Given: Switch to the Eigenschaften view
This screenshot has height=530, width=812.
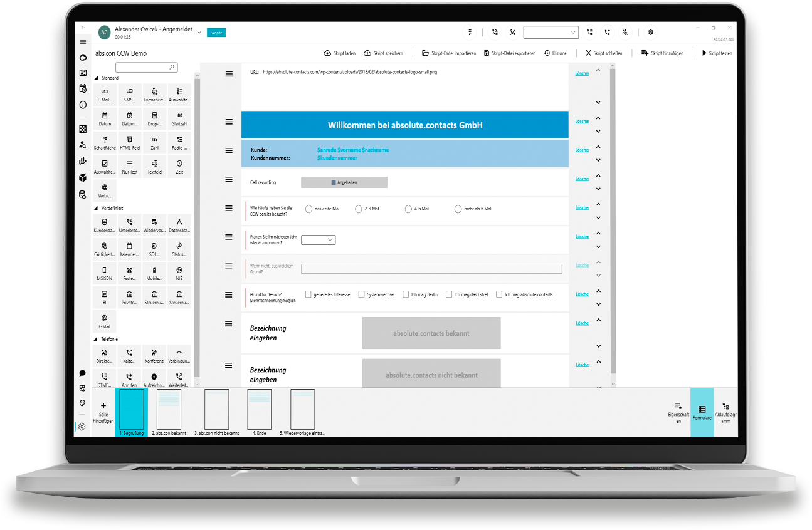Looking at the screenshot, I should click(678, 413).
